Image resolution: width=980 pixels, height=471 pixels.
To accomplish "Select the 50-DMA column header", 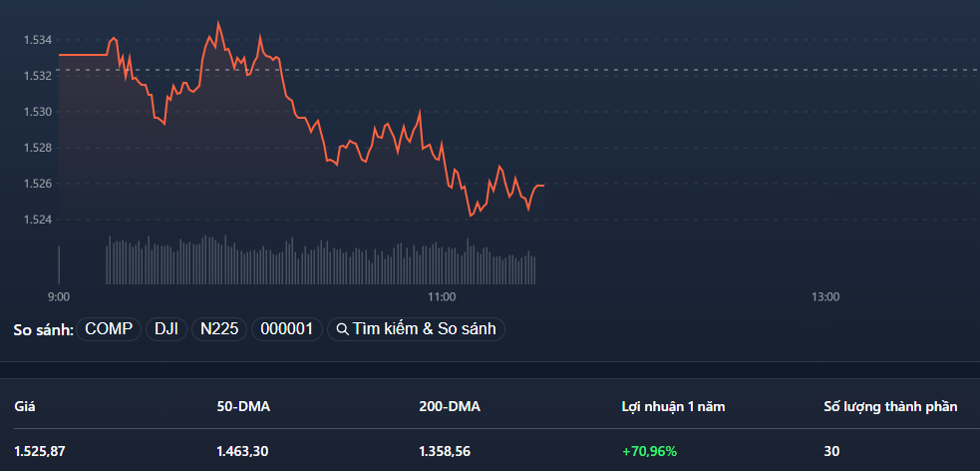I will 243,406.
